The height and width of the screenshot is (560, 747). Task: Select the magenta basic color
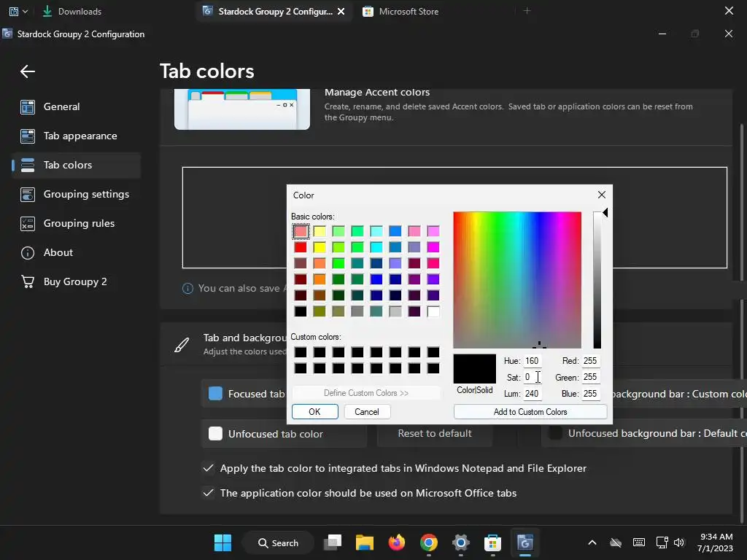(433, 247)
